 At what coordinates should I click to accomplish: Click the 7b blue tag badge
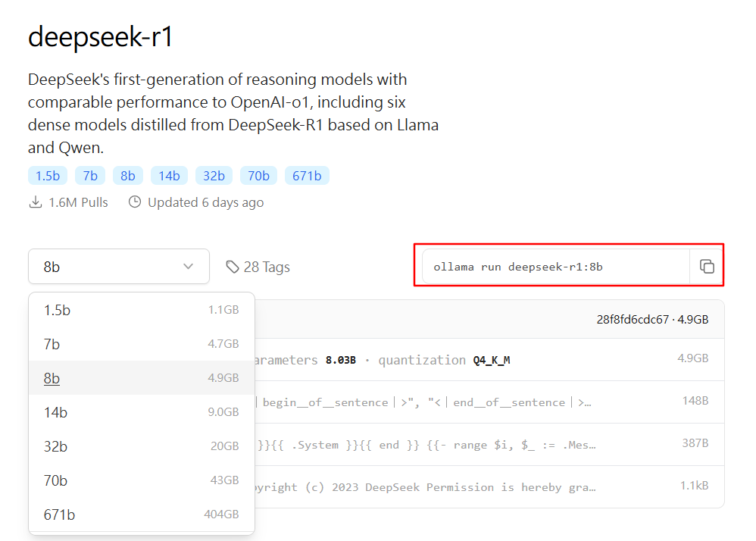(90, 176)
